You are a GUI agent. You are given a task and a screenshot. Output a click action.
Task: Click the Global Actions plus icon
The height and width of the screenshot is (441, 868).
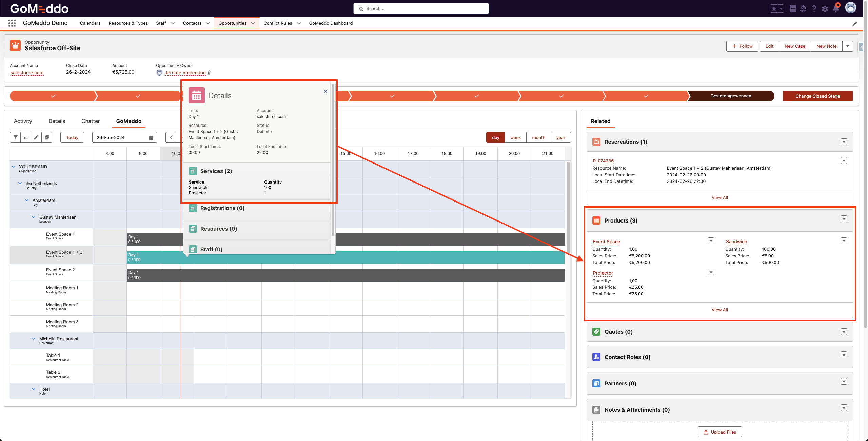click(793, 8)
